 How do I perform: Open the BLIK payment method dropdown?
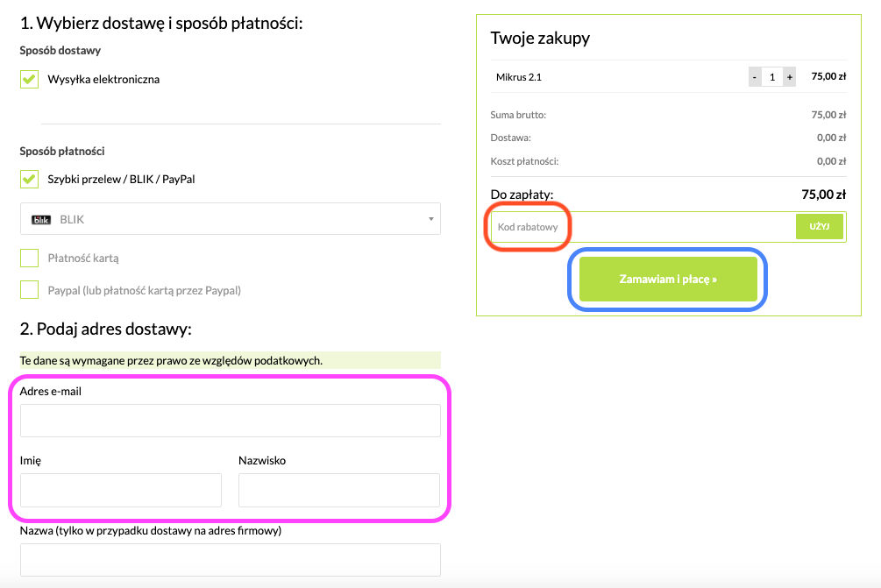230,219
